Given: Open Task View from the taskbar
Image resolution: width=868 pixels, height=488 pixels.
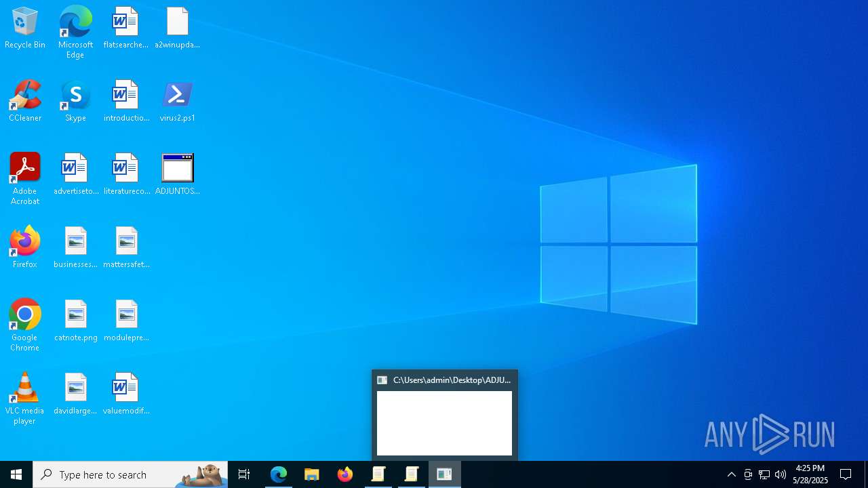Looking at the screenshot, I should pos(244,474).
